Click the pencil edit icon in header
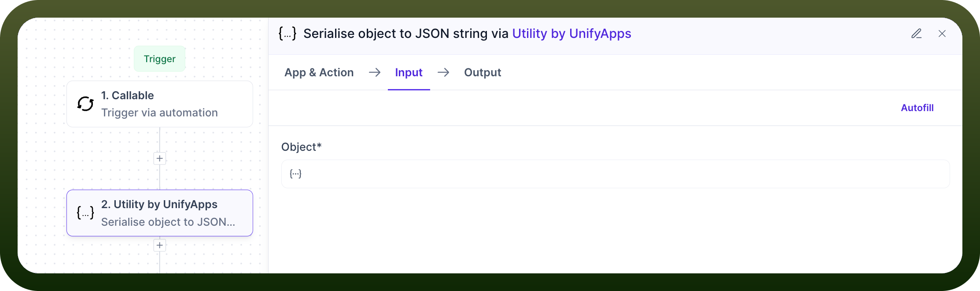980x291 pixels. pyautogui.click(x=917, y=34)
